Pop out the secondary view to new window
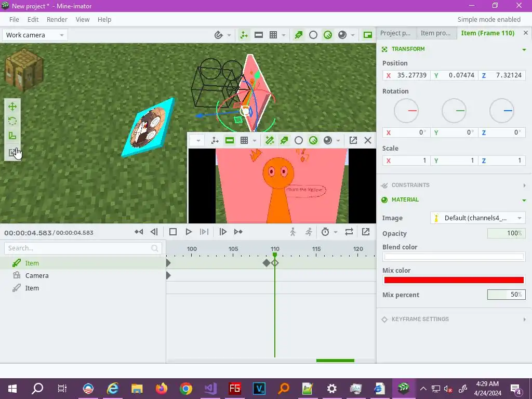The image size is (532, 399). point(353,140)
